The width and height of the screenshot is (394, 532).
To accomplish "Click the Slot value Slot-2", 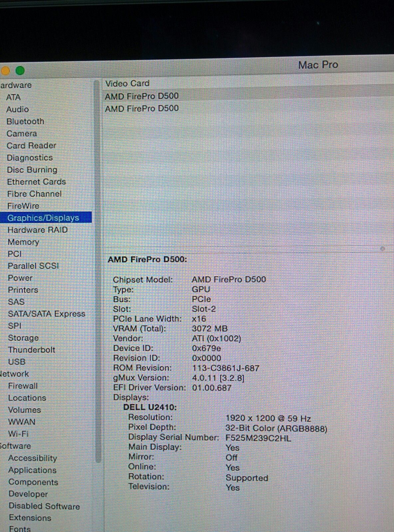I will pyautogui.click(x=204, y=309).
